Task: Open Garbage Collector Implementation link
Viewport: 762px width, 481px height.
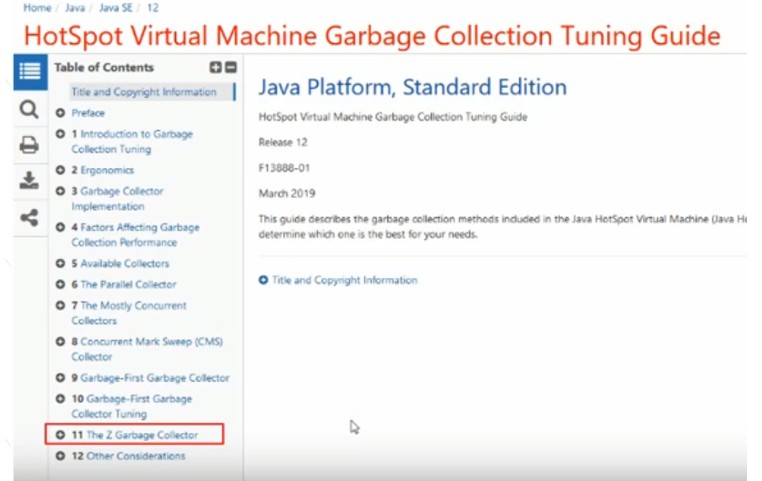Action: 118,199
